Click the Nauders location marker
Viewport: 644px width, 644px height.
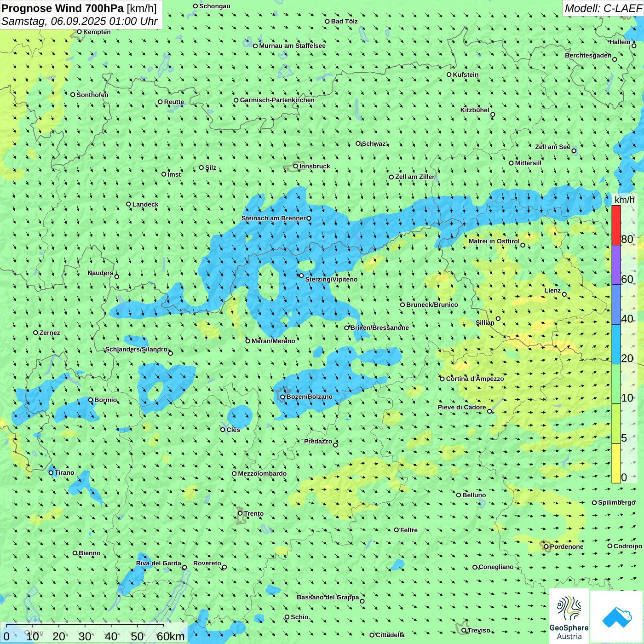coord(117,276)
